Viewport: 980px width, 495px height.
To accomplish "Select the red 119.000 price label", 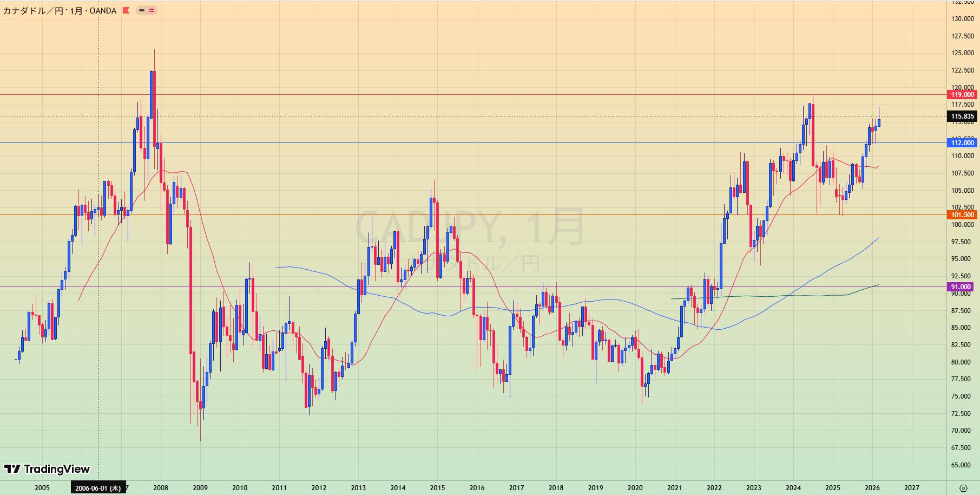I will pyautogui.click(x=962, y=95).
